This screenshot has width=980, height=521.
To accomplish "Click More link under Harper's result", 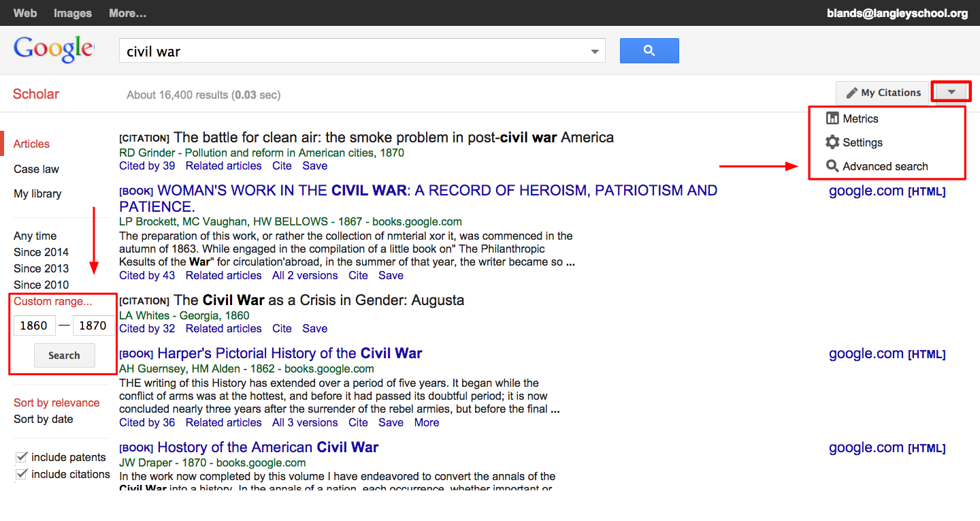I will (x=427, y=422).
